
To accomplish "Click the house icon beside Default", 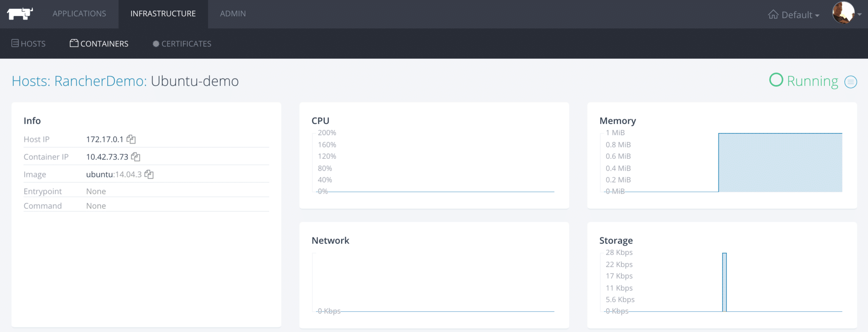I will pyautogui.click(x=773, y=15).
